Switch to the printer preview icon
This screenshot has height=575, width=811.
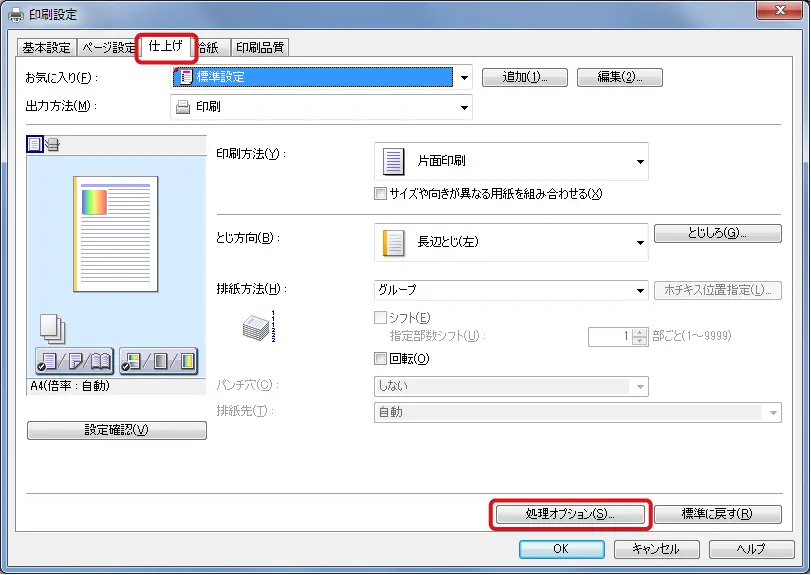52,145
